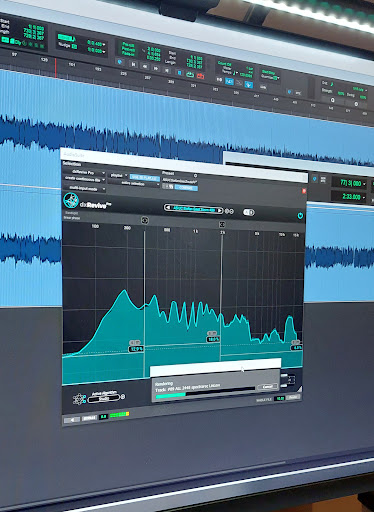374x512 pixels.
Task: Click the first band split handle icon
Action: pos(144,220)
